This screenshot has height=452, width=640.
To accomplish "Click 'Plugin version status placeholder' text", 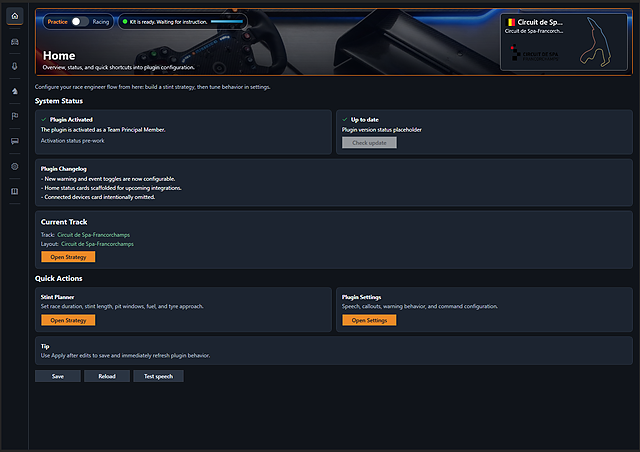I will point(382,129).
